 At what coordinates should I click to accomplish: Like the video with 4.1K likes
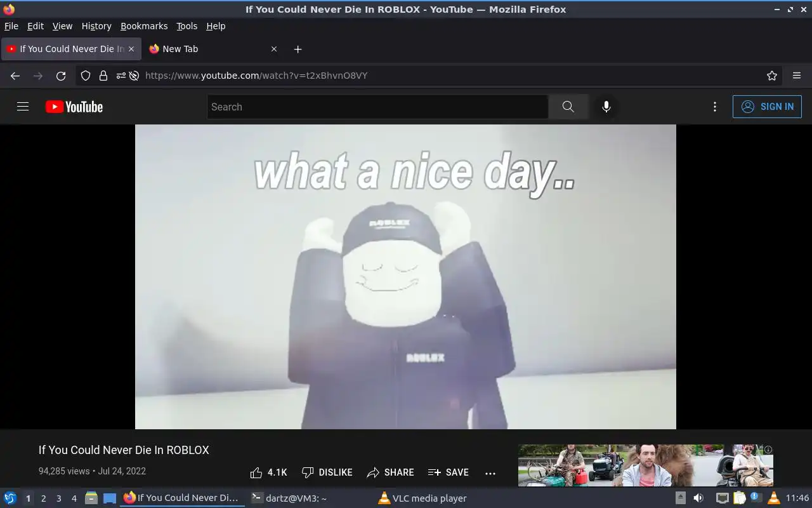(269, 472)
